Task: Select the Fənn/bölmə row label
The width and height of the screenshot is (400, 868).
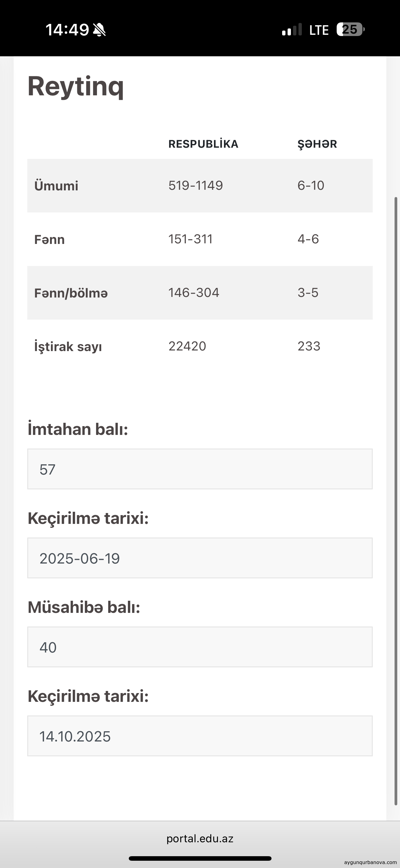Action: click(x=71, y=293)
